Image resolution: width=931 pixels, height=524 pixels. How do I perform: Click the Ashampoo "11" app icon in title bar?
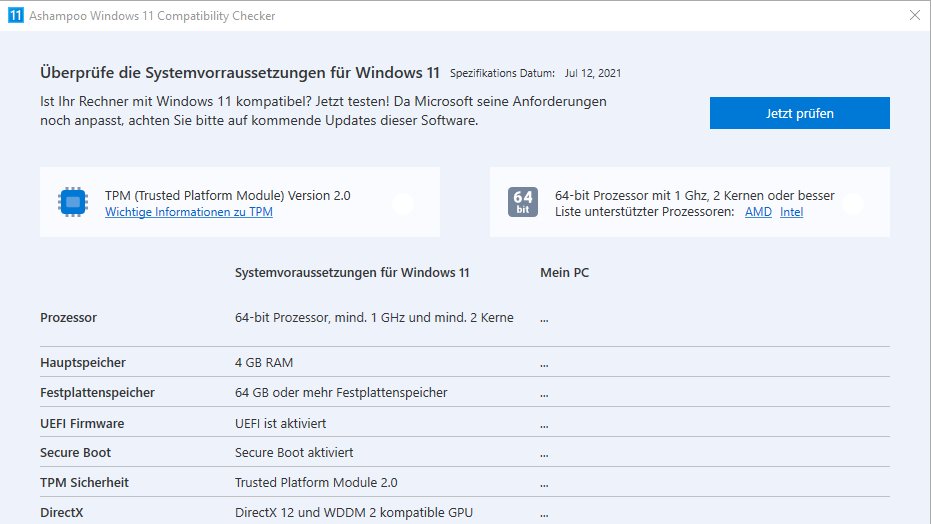pyautogui.click(x=16, y=15)
